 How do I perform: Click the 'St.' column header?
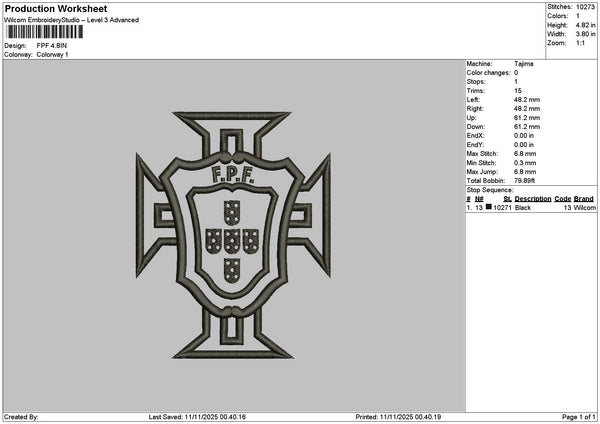click(507, 199)
